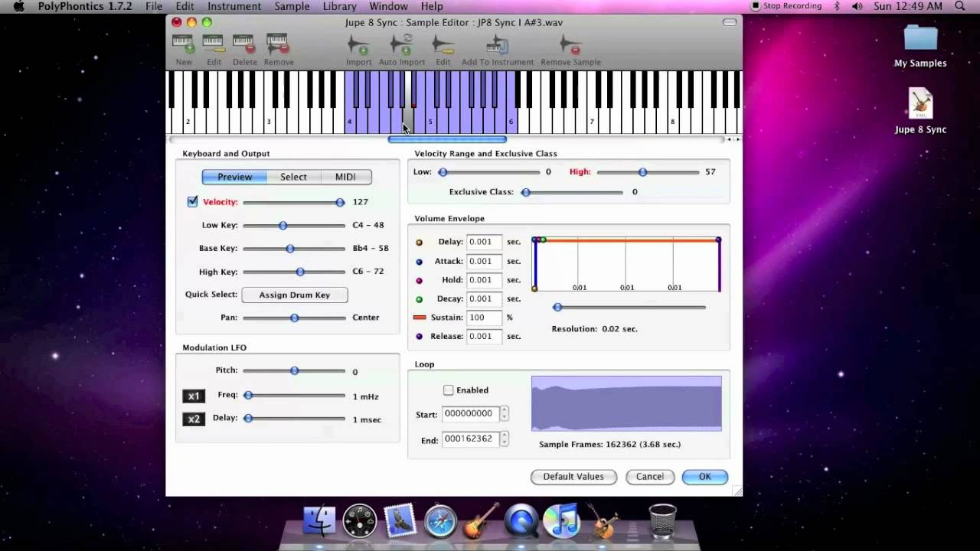
Task: Open the Sample menu
Action: pos(292,6)
